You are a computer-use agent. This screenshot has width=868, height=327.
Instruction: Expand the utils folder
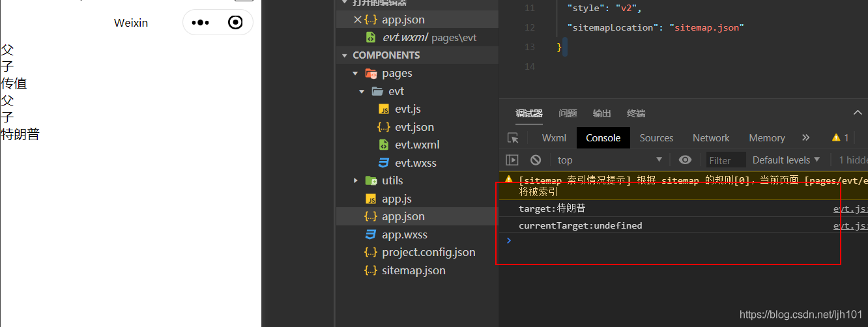coord(355,180)
